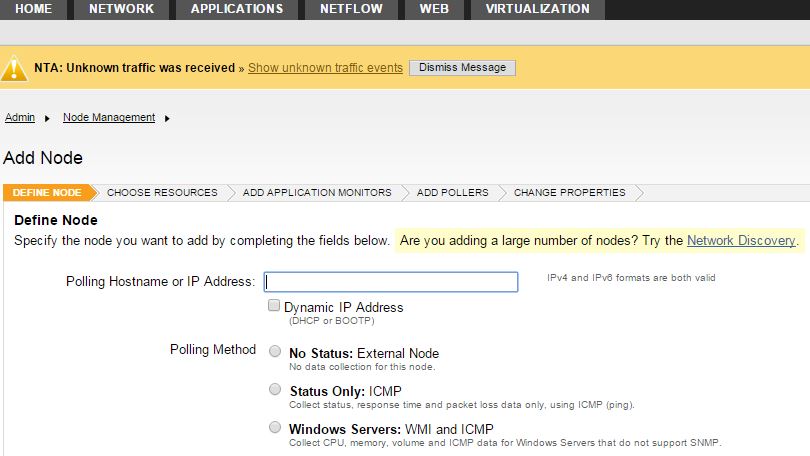
Task: Select Status Only: ICMP radio button
Action: point(275,389)
